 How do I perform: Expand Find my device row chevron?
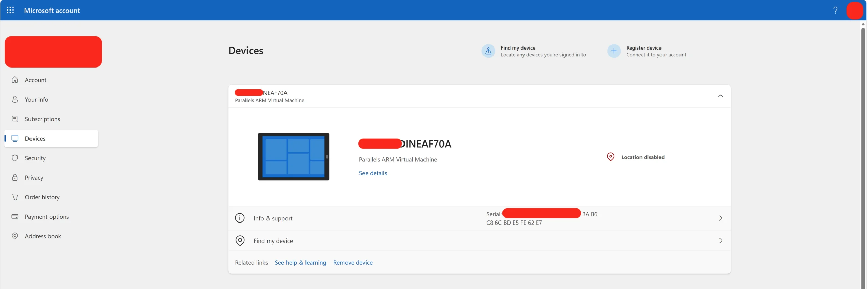click(x=721, y=240)
